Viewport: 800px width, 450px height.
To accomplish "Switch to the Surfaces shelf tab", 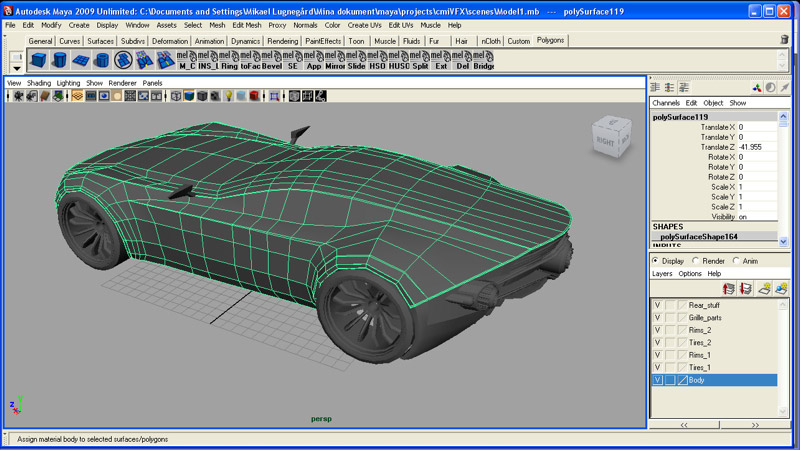I will [x=100, y=41].
